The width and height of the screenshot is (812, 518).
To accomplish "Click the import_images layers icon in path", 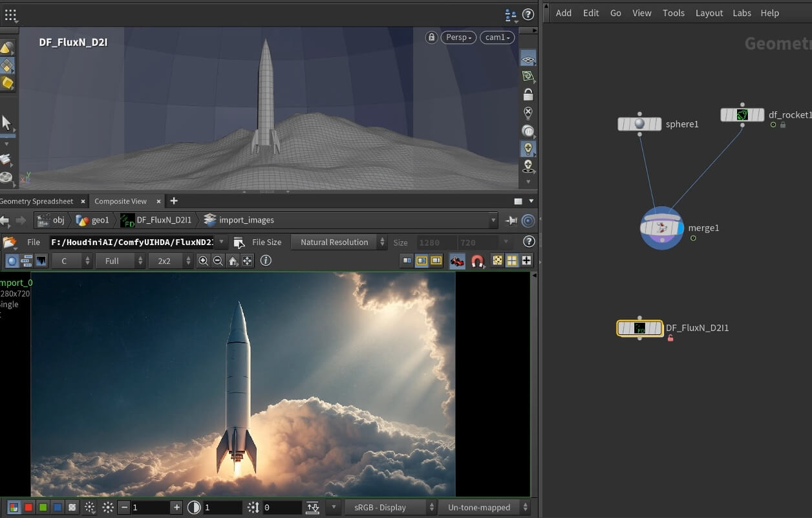I will [x=210, y=220].
